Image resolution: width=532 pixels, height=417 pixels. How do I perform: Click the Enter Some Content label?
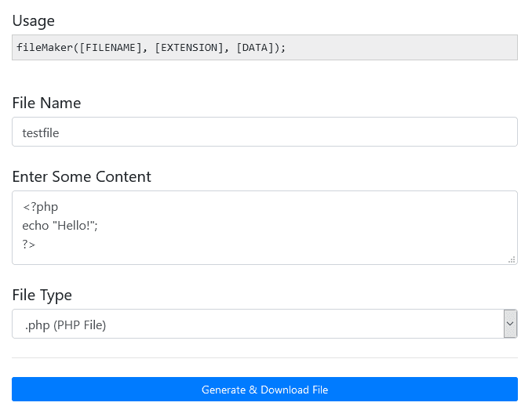point(82,176)
